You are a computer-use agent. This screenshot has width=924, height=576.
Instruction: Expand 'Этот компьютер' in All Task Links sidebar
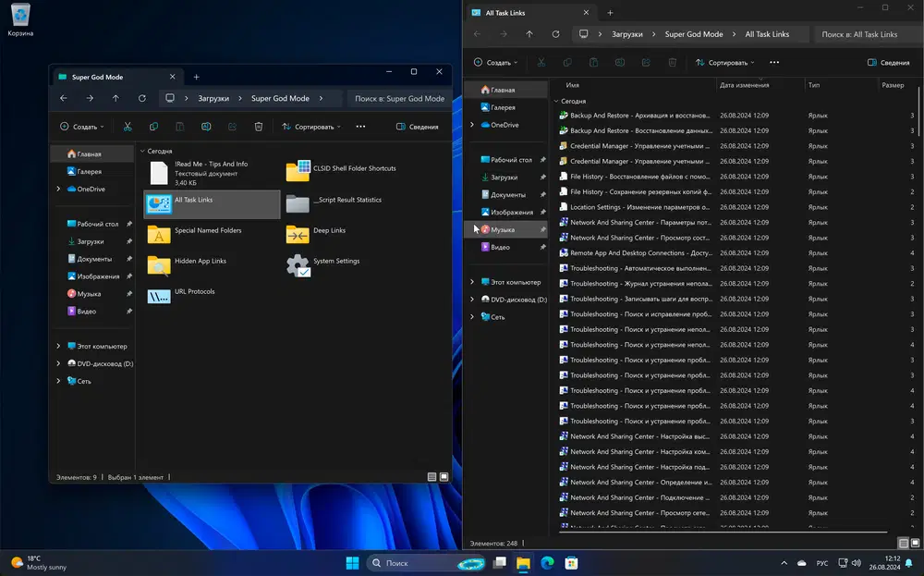click(472, 282)
